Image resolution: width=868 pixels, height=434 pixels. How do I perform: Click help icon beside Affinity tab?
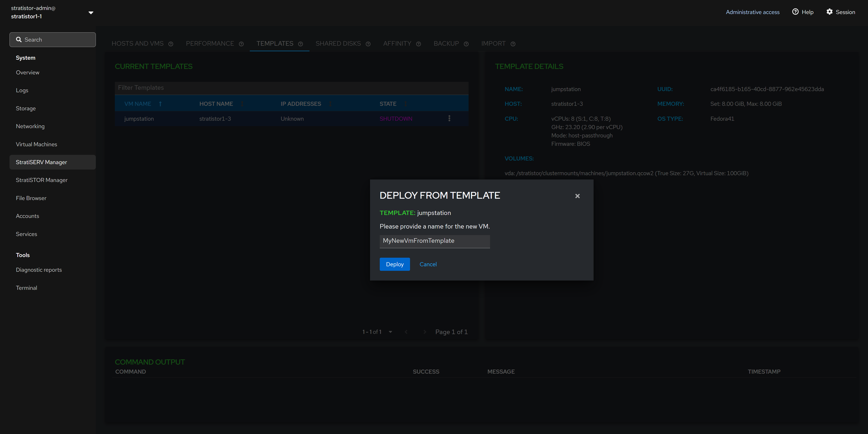tap(418, 44)
